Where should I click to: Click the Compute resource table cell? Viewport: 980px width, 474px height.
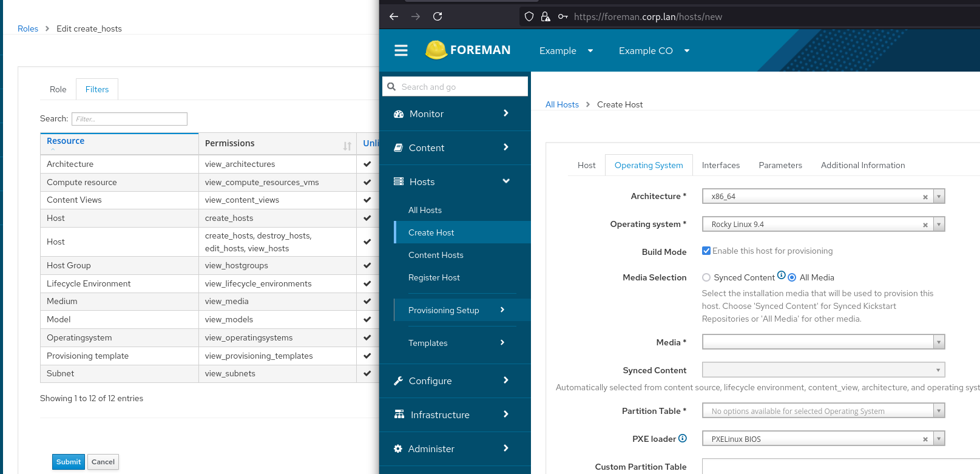pos(120,182)
